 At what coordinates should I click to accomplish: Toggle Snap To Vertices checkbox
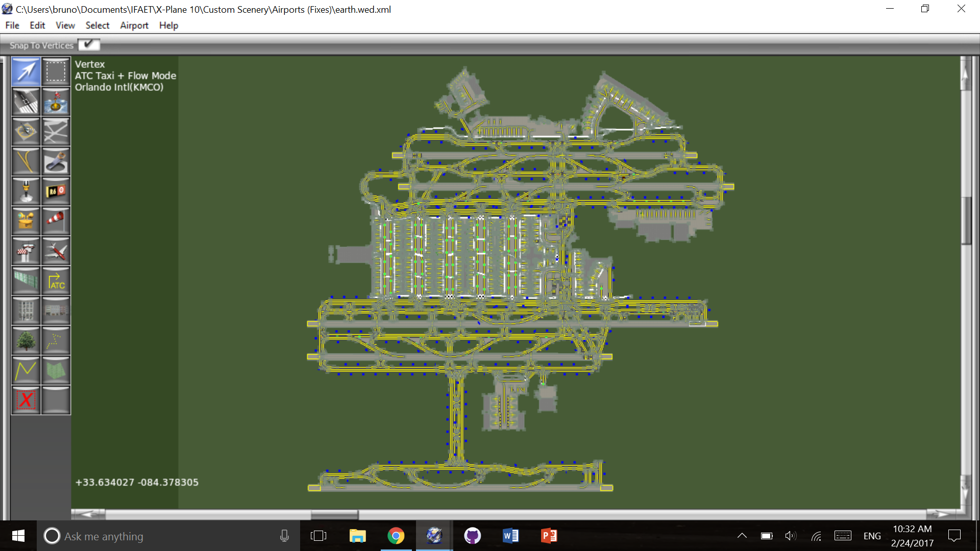pos(89,45)
